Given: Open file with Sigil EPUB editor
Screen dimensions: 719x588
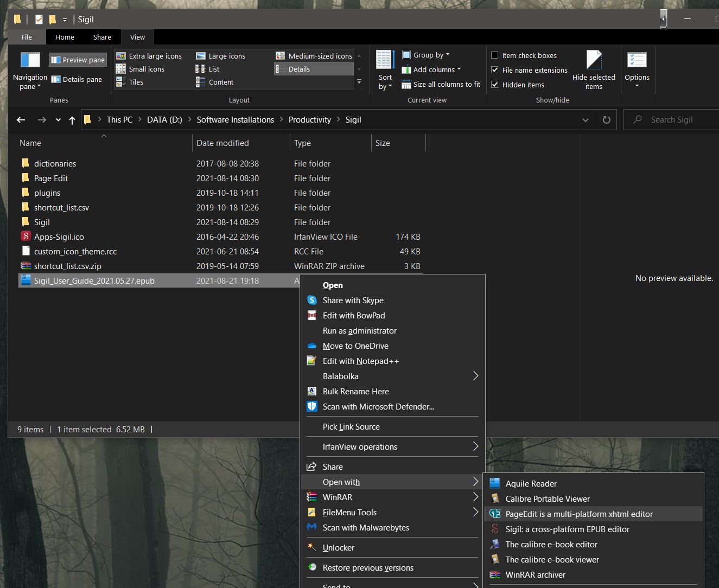Looking at the screenshot, I should click(567, 529).
